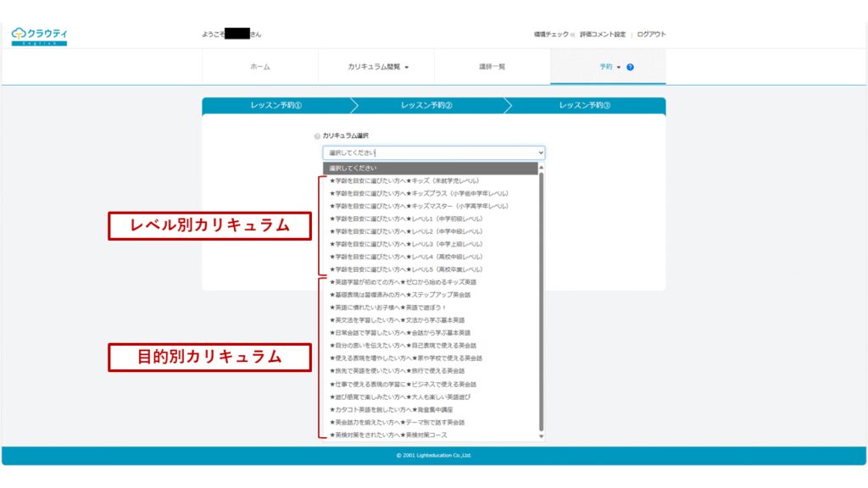Pick 英語で遊ぼう！ curriculum option
The width and height of the screenshot is (868, 488).
click(x=391, y=308)
